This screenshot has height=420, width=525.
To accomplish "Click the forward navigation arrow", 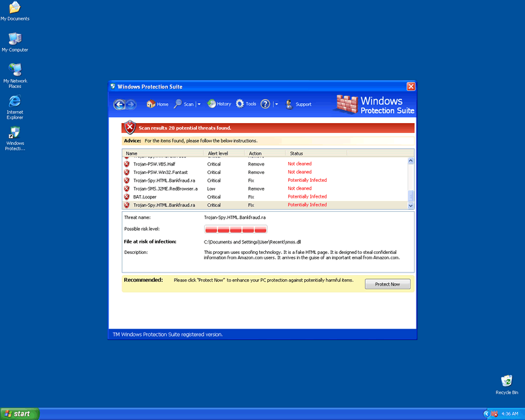I will tap(131, 104).
